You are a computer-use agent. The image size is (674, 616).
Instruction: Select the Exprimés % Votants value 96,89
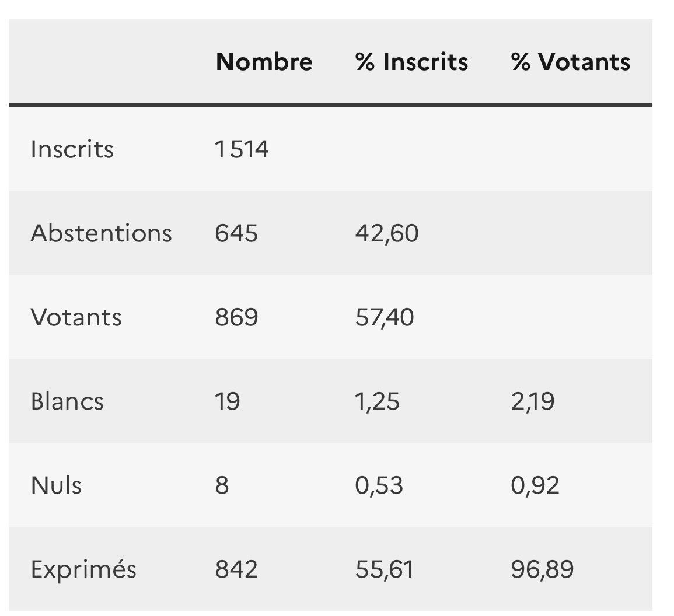pyautogui.click(x=542, y=569)
